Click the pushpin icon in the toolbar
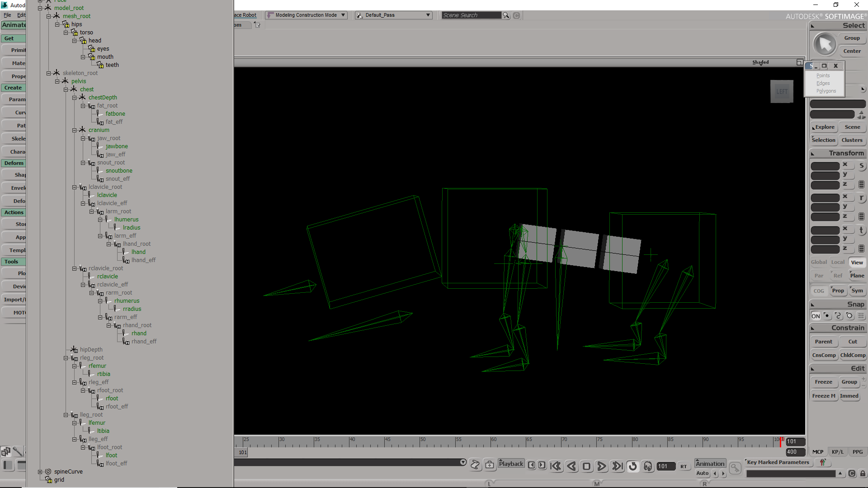Viewport: 868px width, 488px height. click(x=257, y=25)
